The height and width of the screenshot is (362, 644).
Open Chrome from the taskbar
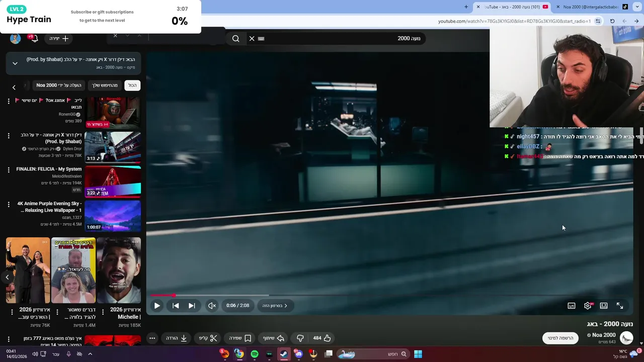coord(239,354)
